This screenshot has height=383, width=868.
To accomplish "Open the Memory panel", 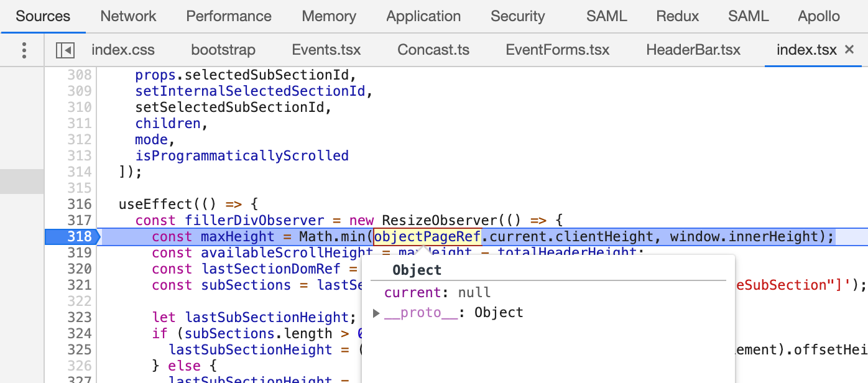I will pos(328,16).
